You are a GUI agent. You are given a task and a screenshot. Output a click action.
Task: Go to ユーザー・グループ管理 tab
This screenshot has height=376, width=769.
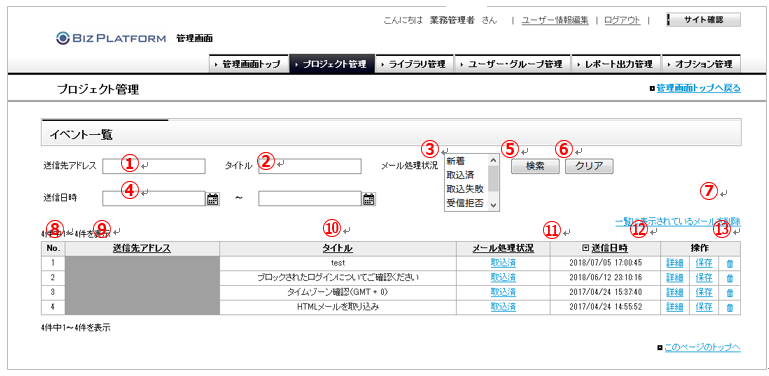point(512,64)
